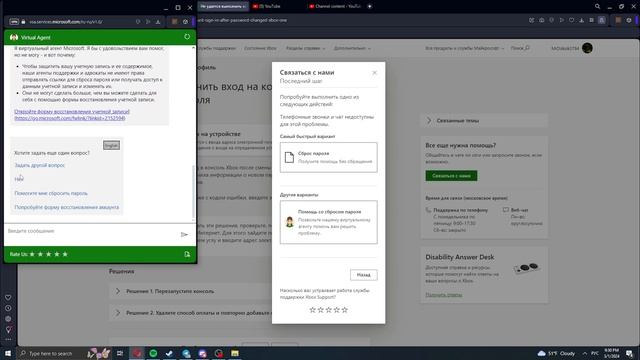Click the three-dot menu in the Opera sidebar

point(8,340)
